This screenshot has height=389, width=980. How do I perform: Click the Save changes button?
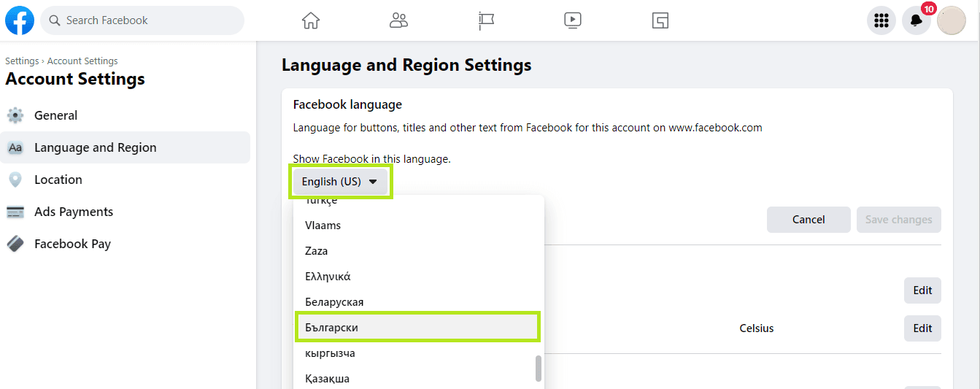pos(899,220)
